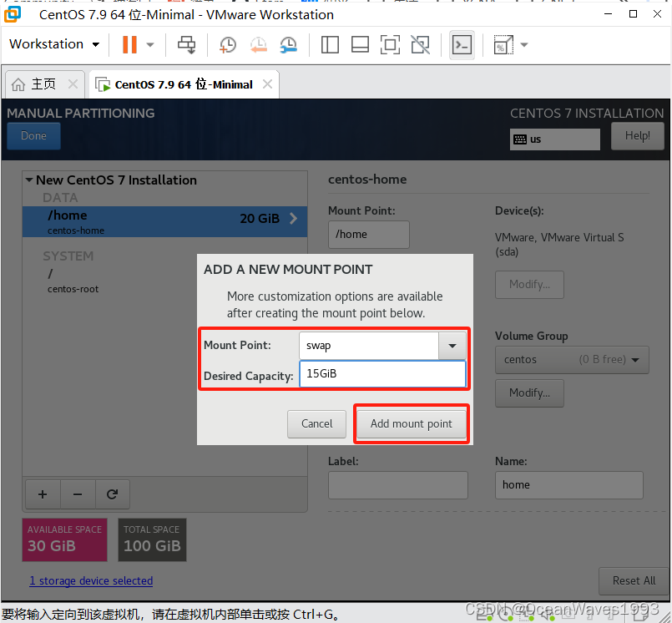
Task: Open the Workstation menu
Action: point(54,44)
